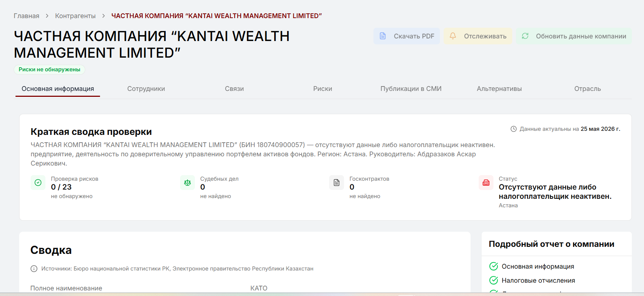Click the Госконтрактов label
The width and height of the screenshot is (644, 296).
pos(369,179)
